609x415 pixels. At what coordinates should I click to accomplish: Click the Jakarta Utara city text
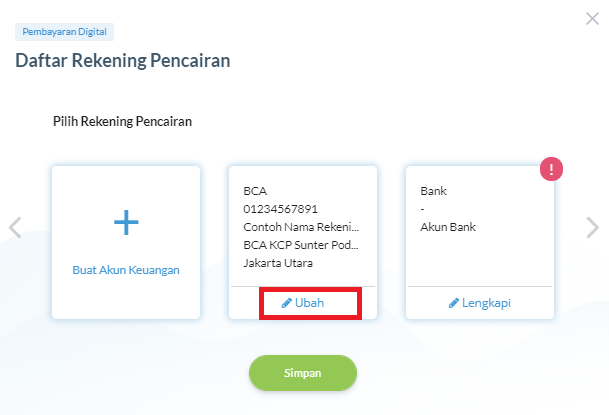point(278,263)
